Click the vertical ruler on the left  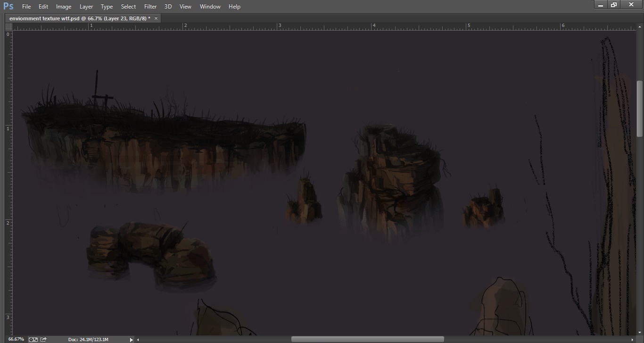coord(8,183)
